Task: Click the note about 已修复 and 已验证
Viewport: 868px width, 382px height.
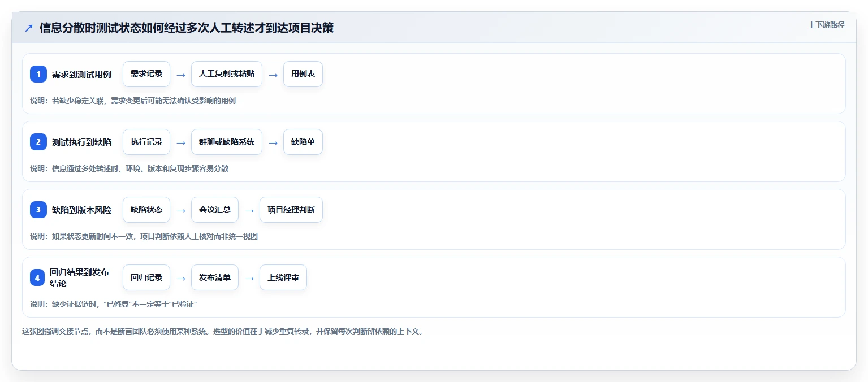Action: tap(113, 304)
